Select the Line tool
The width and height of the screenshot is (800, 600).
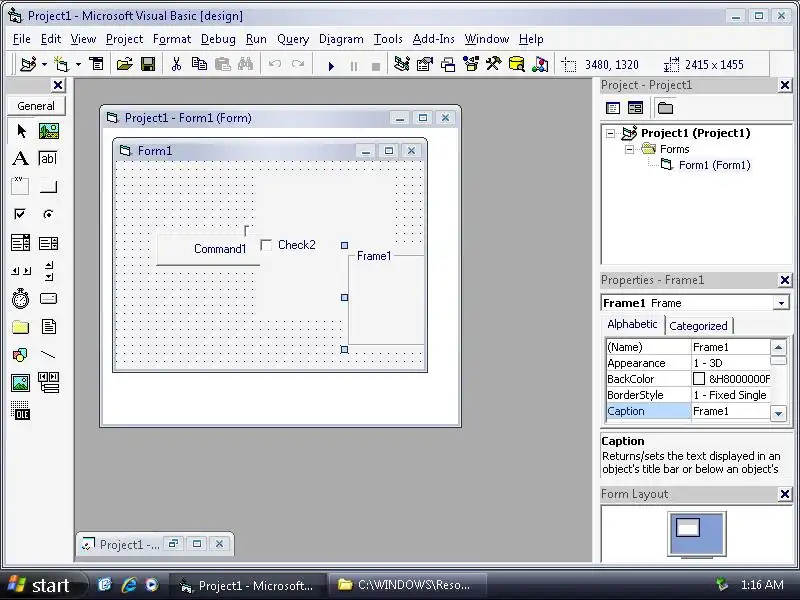[49, 355]
